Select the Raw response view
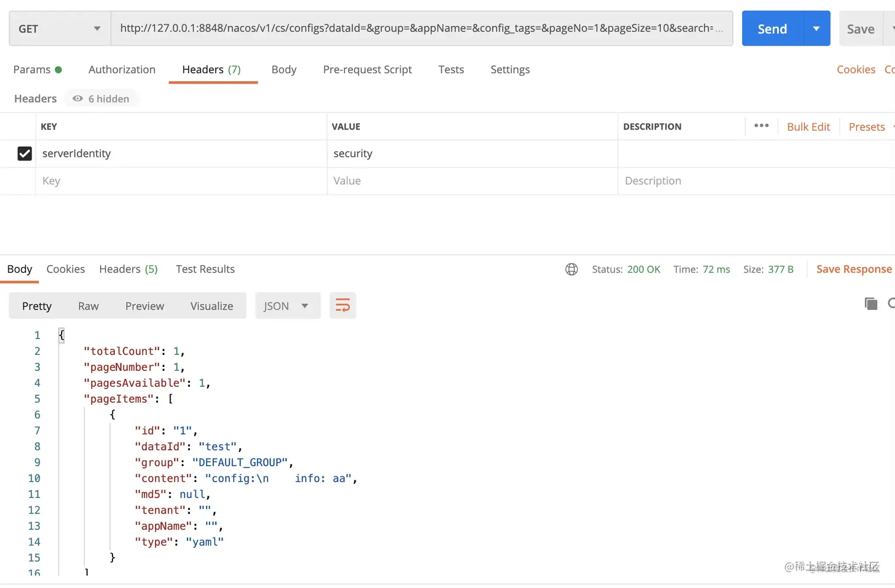895x588 pixels. click(88, 306)
